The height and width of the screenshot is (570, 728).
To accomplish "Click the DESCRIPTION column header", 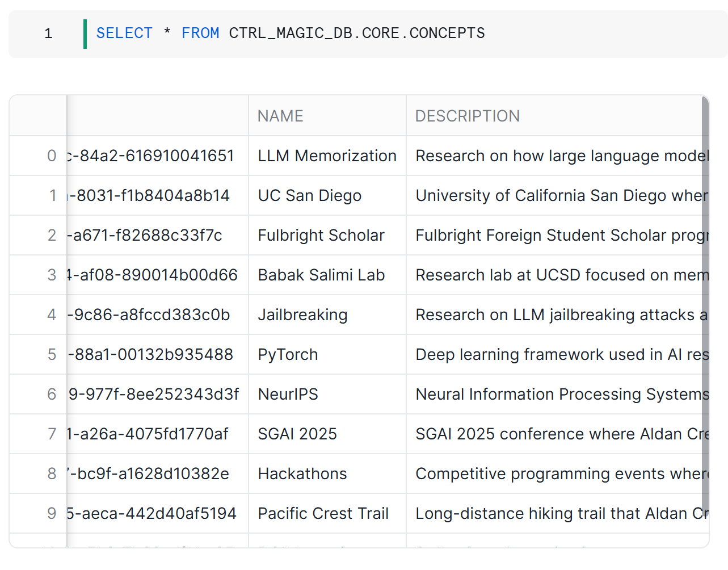I will (x=467, y=116).
